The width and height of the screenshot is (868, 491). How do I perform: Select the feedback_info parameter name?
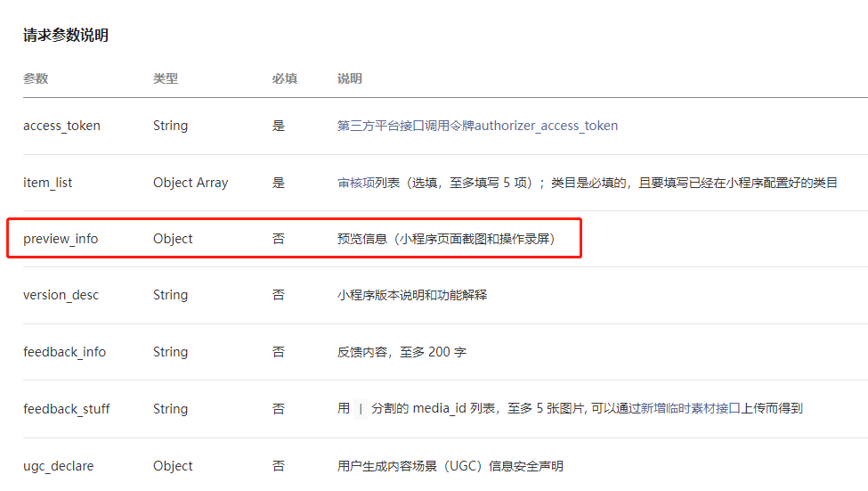(64, 352)
